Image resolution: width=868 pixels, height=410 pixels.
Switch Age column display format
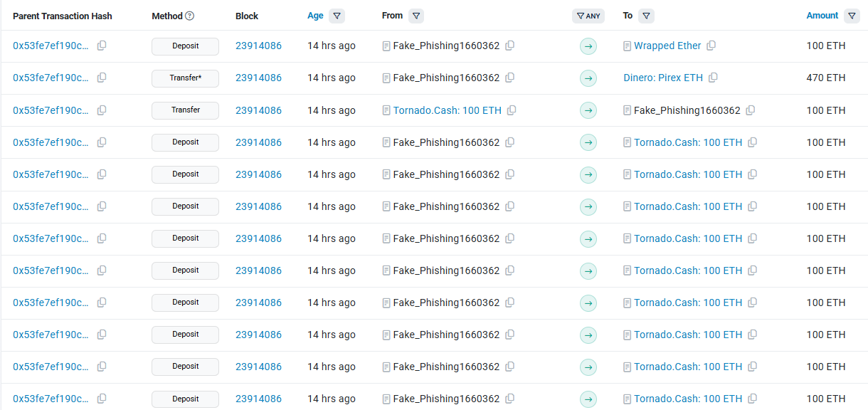315,16
